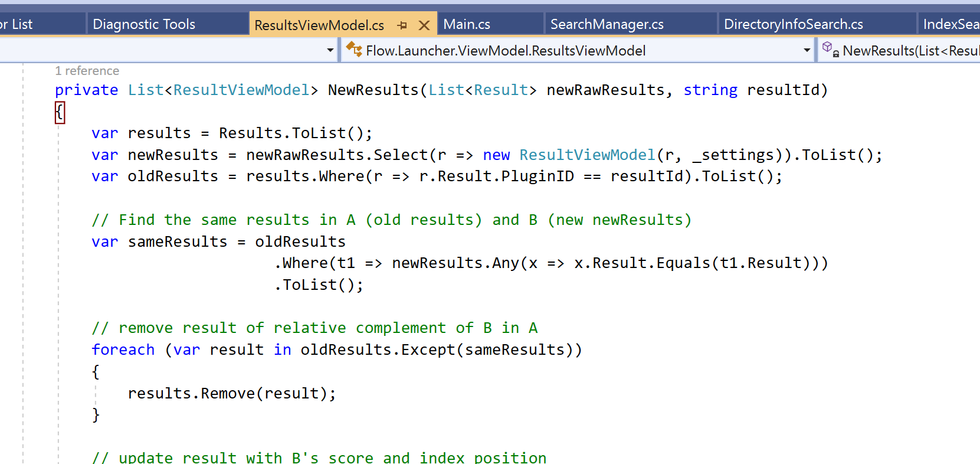
Task: Click the '_settings' argument
Action: click(x=733, y=155)
